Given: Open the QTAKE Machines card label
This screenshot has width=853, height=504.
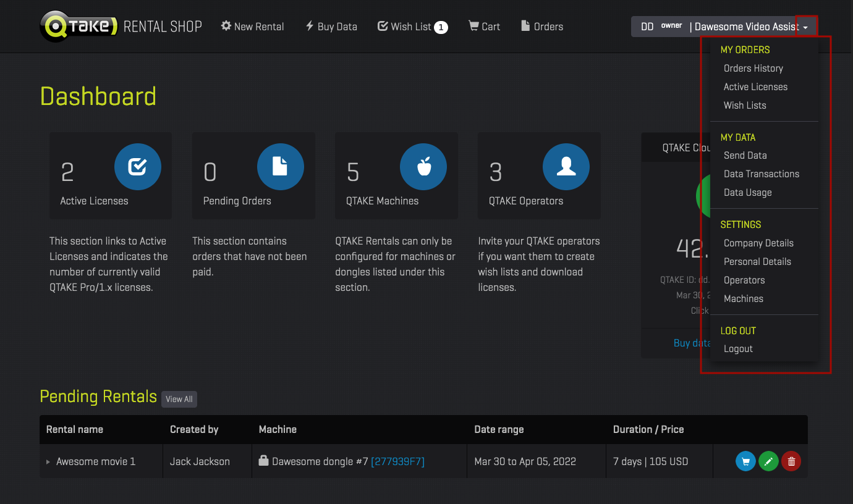Looking at the screenshot, I should [382, 201].
